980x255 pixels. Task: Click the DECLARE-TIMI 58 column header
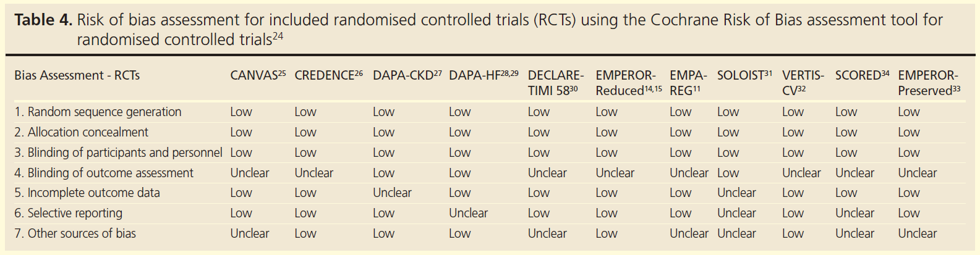pyautogui.click(x=555, y=83)
